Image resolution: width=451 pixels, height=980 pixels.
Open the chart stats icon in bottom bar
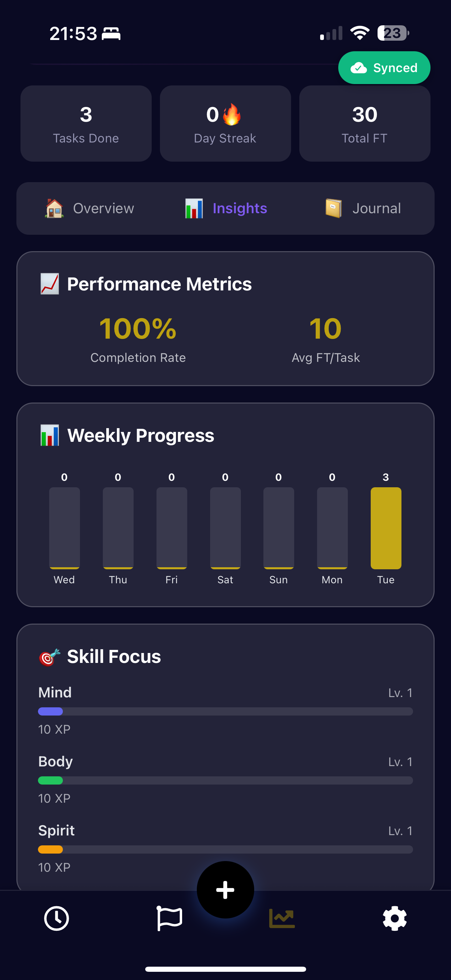pos(282,918)
